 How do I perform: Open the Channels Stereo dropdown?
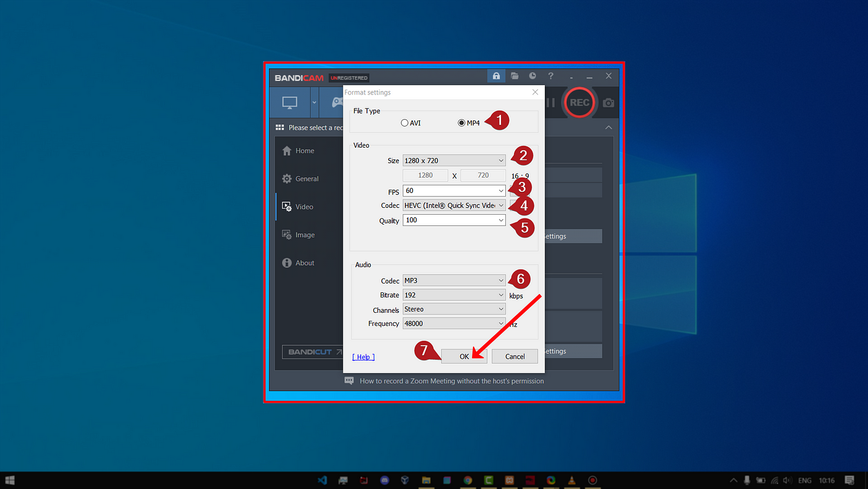tap(454, 309)
